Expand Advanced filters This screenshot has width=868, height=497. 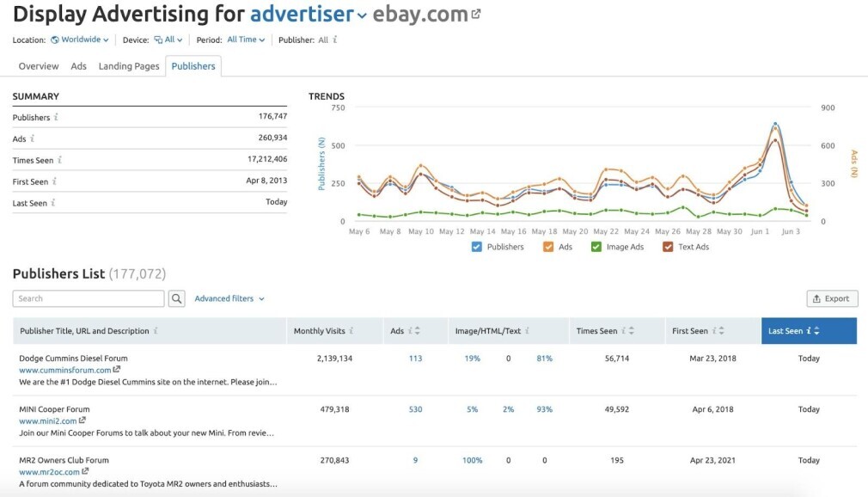[x=229, y=298]
